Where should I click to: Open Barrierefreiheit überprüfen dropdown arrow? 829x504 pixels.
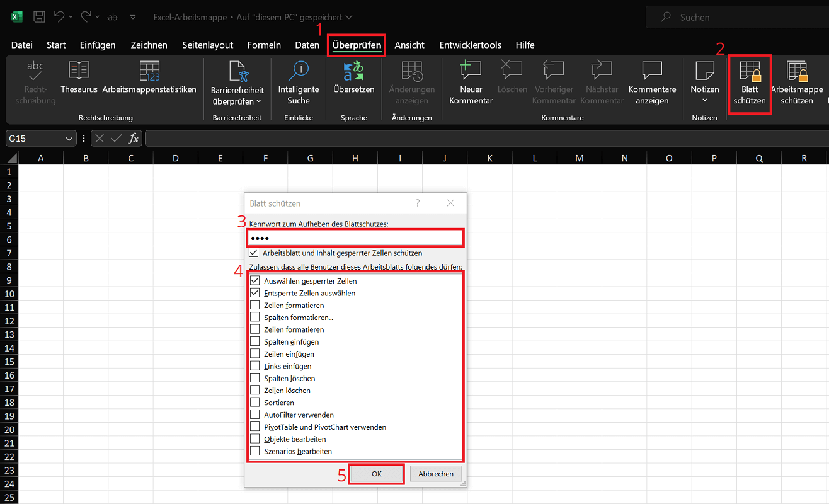(x=258, y=101)
